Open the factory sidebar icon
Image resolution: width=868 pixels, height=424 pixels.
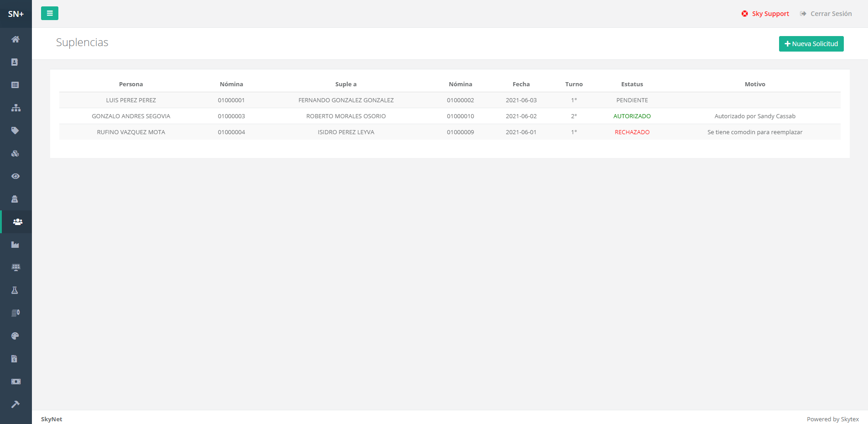point(16,245)
